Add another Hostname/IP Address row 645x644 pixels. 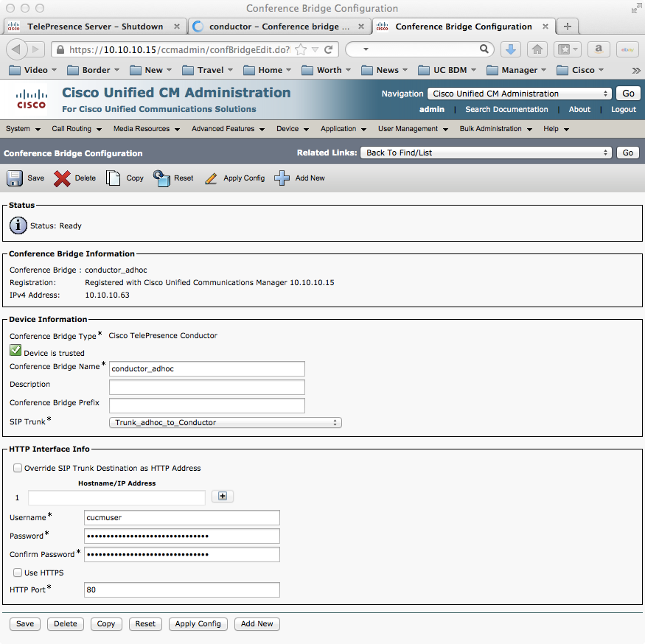pos(223,496)
